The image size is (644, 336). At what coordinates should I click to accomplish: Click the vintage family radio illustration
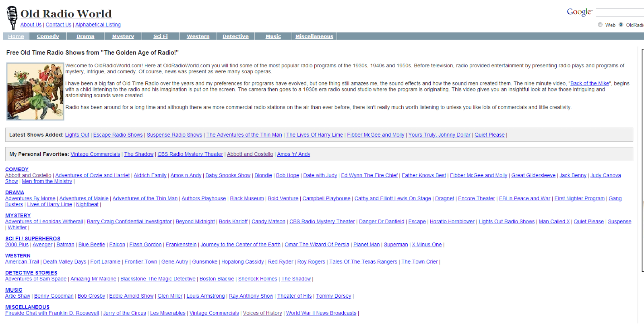pos(35,91)
